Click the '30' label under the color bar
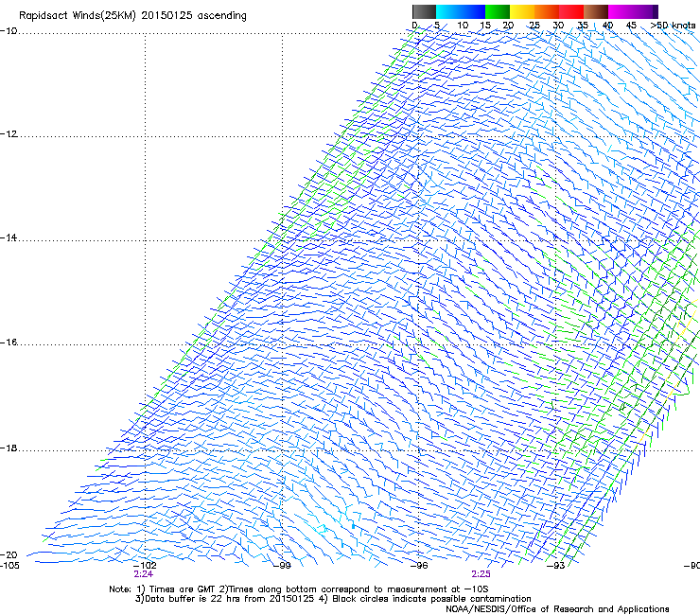700x615 pixels. click(x=558, y=26)
